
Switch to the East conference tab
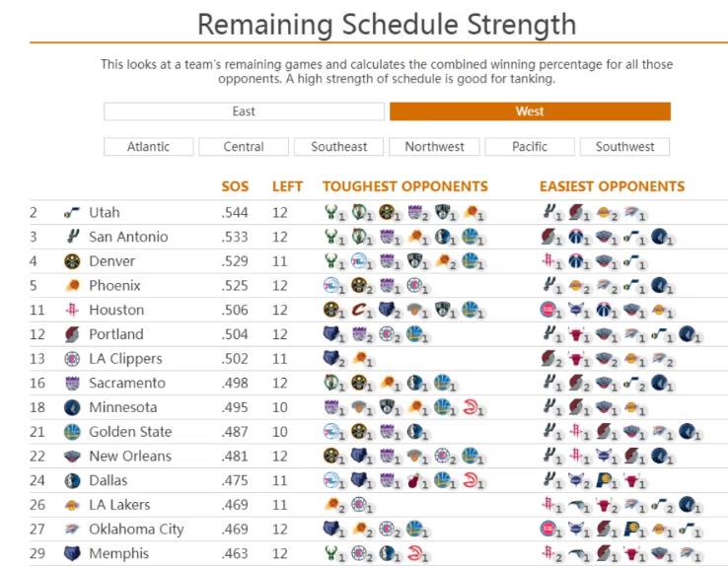coord(244,111)
